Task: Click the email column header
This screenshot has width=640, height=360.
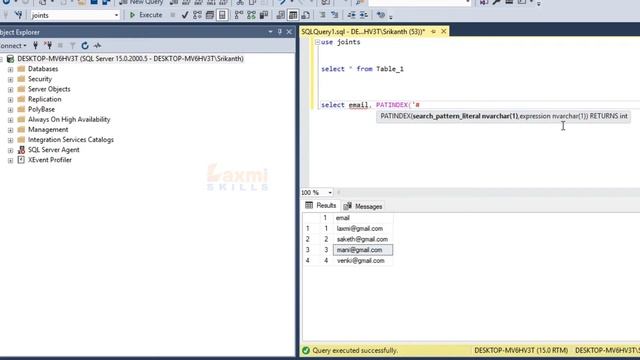Action: click(x=363, y=218)
